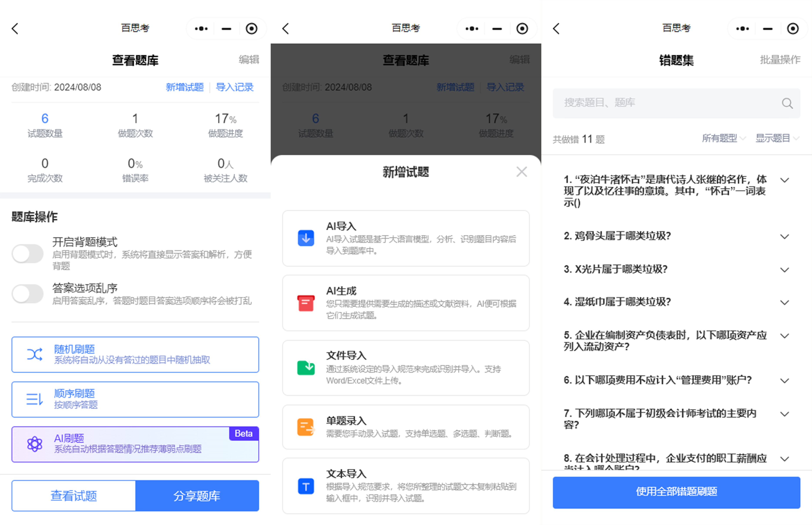Toggle the 答案选项乱序 switch
812x525 pixels.
click(x=28, y=294)
